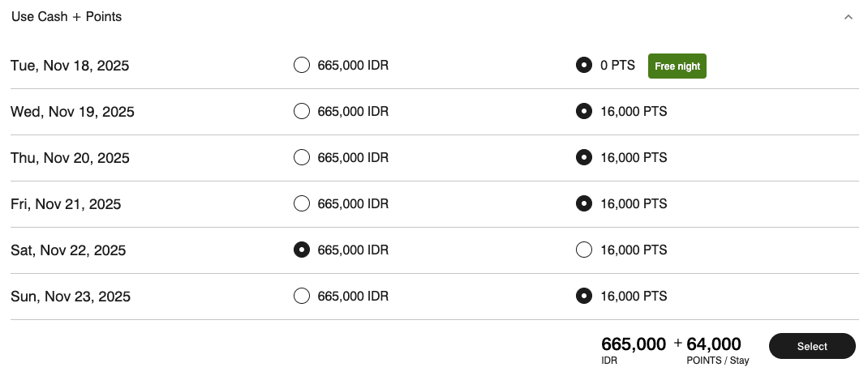
Task: Collapse the Use Cash + Points section
Action: point(849,17)
